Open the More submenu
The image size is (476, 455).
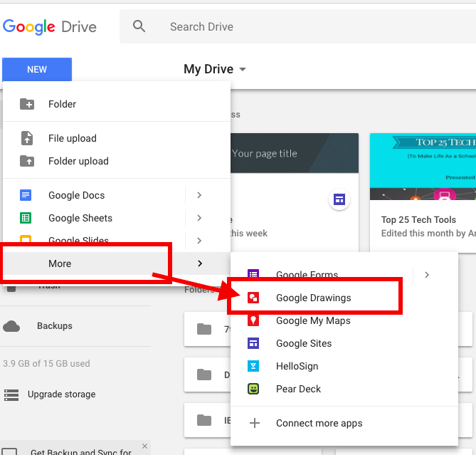[117, 263]
